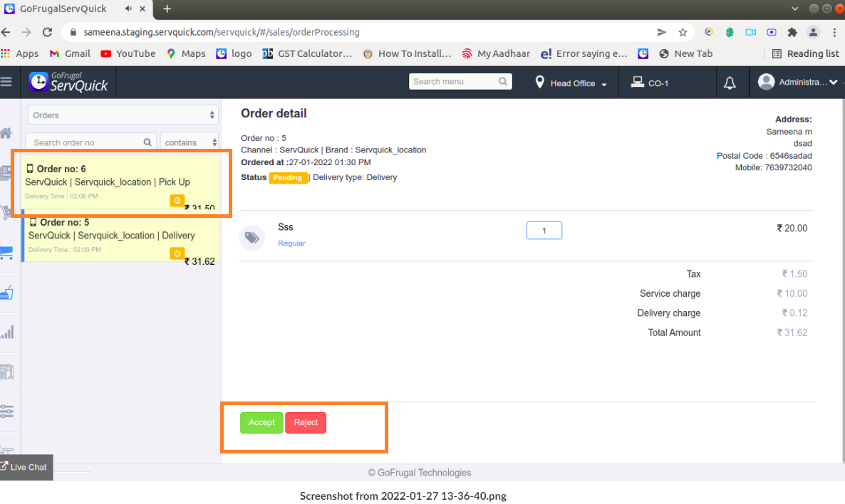Click the pending clock badge on Order no: 6
Image resolution: width=845 pixels, height=504 pixels.
point(177,200)
